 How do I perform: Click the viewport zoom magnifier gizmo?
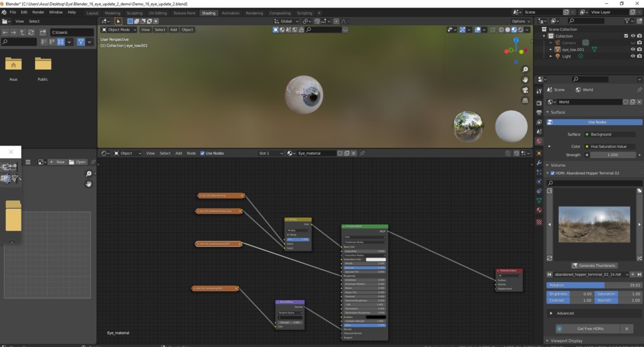click(525, 69)
